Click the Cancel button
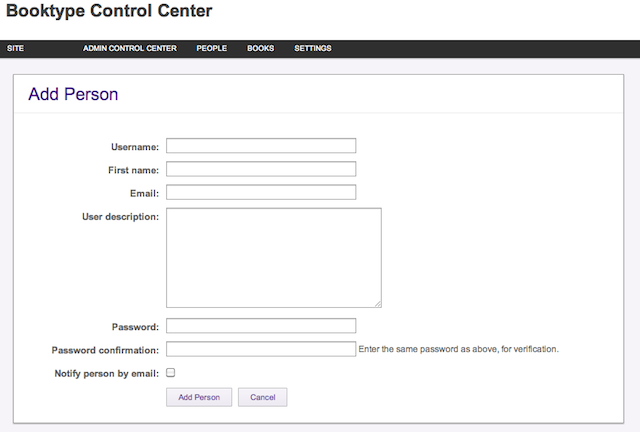The image size is (640, 432). point(262,397)
